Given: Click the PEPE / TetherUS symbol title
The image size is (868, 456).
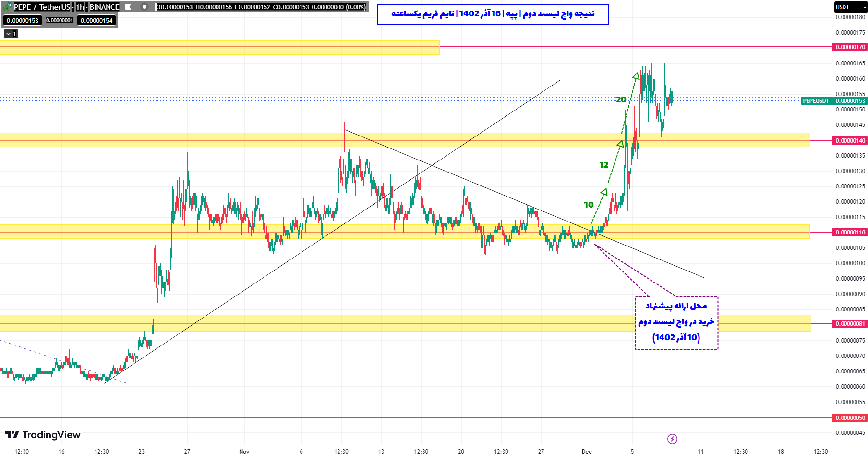Looking at the screenshot, I should click(42, 7).
